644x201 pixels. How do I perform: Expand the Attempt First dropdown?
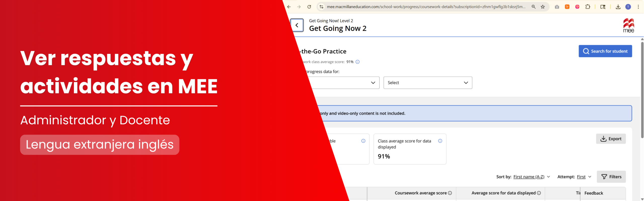click(x=584, y=177)
